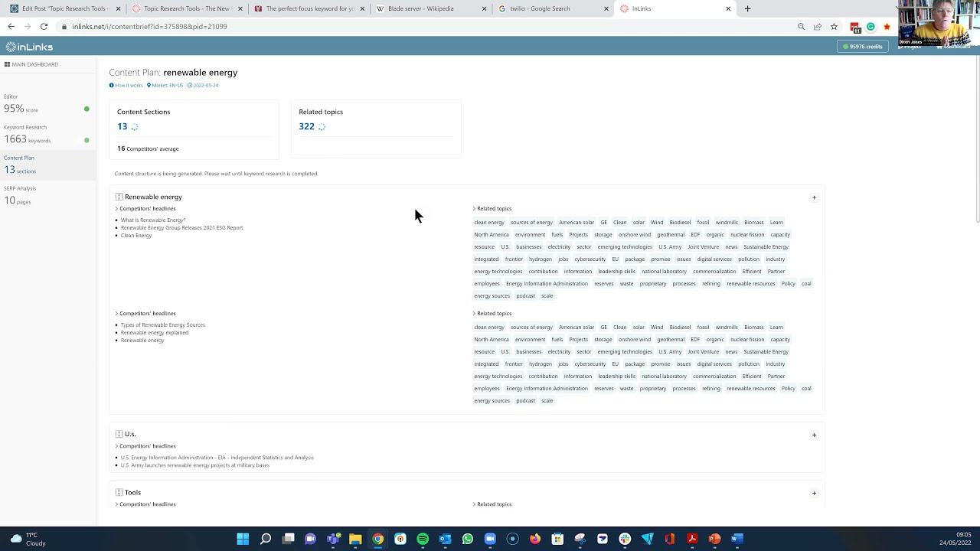980x551 pixels.
Task: Click 'U.S. Army launches renewable energy projects' headline
Action: pyautogui.click(x=195, y=465)
